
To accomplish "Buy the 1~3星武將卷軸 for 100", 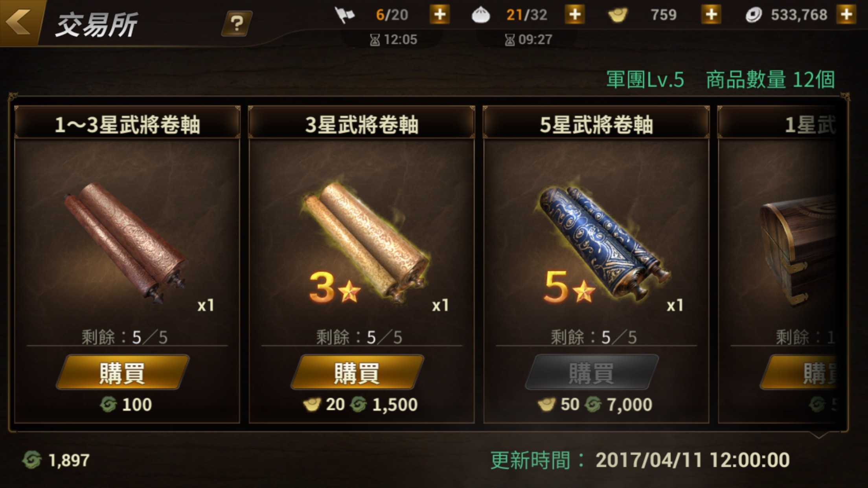I will 123,372.
